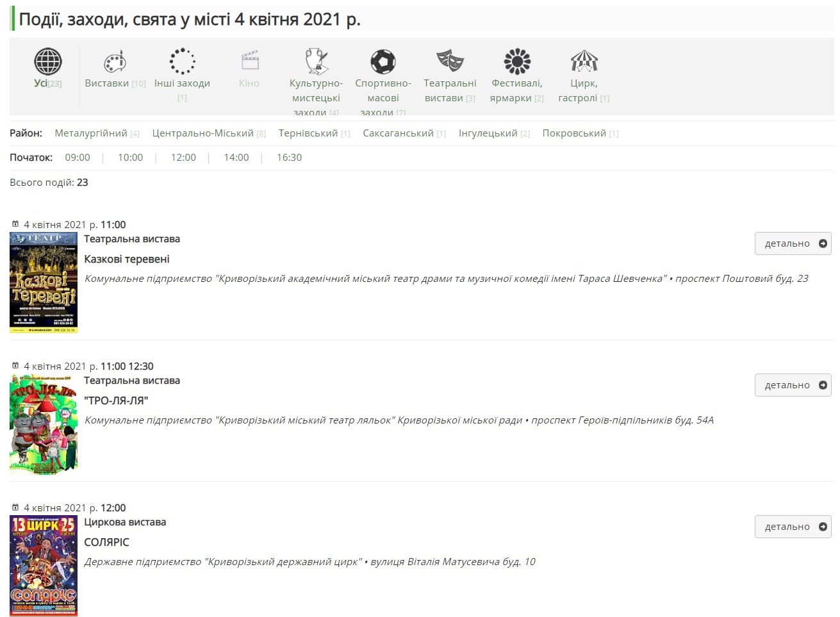Filter by Металургійний district
This screenshot has height=617, width=840.
[97, 133]
